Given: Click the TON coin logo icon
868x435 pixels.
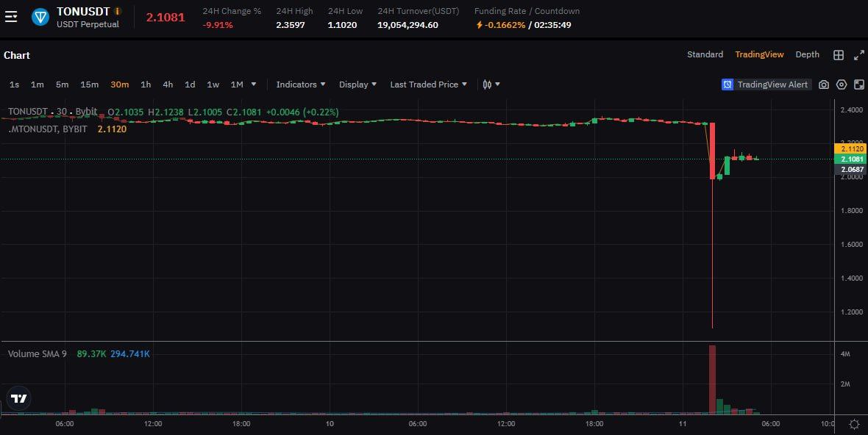Looking at the screenshot, I should 40,16.
